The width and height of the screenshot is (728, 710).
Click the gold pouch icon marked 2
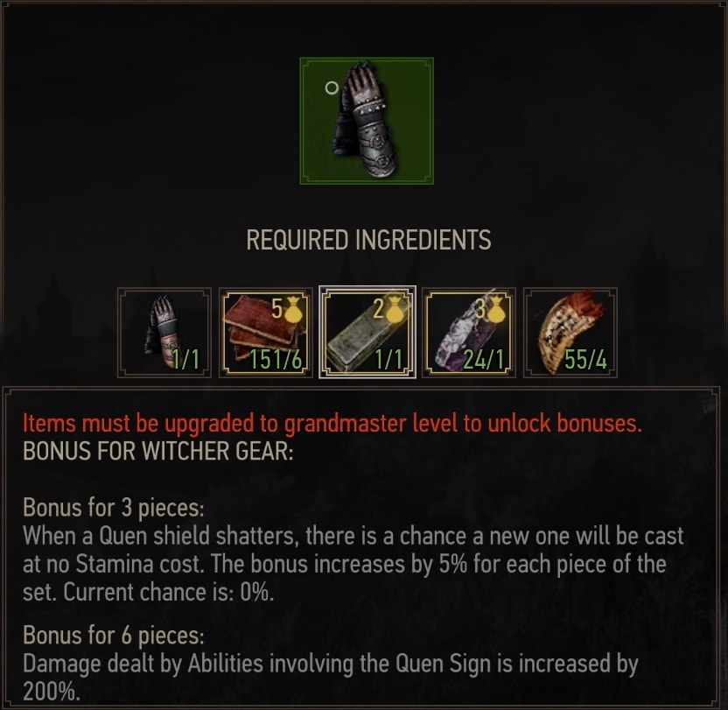395,309
